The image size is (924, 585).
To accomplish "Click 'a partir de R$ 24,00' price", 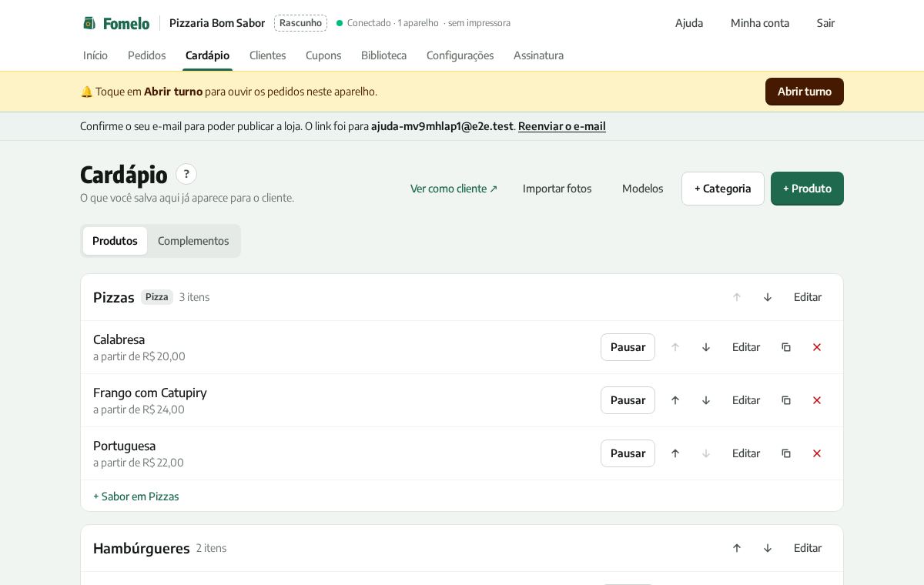I will pyautogui.click(x=139, y=409).
